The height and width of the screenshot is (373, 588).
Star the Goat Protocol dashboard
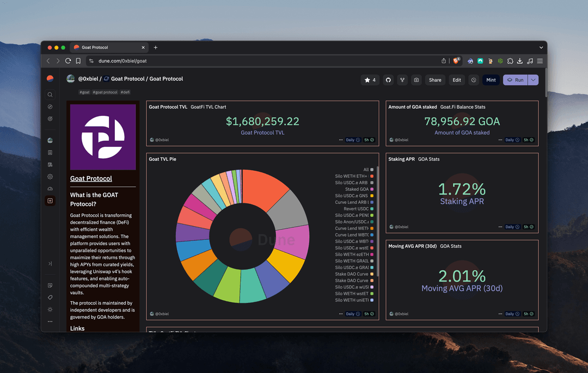[370, 80]
